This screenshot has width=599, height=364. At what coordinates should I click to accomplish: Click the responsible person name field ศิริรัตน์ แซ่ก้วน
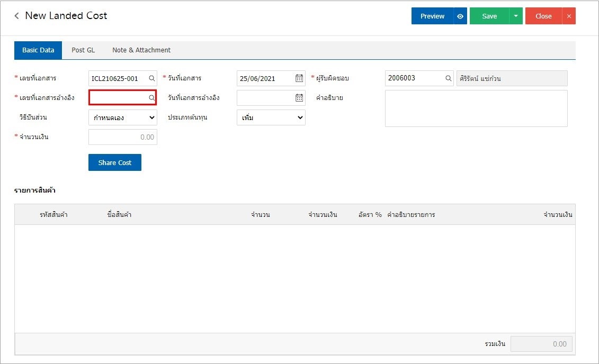512,78
